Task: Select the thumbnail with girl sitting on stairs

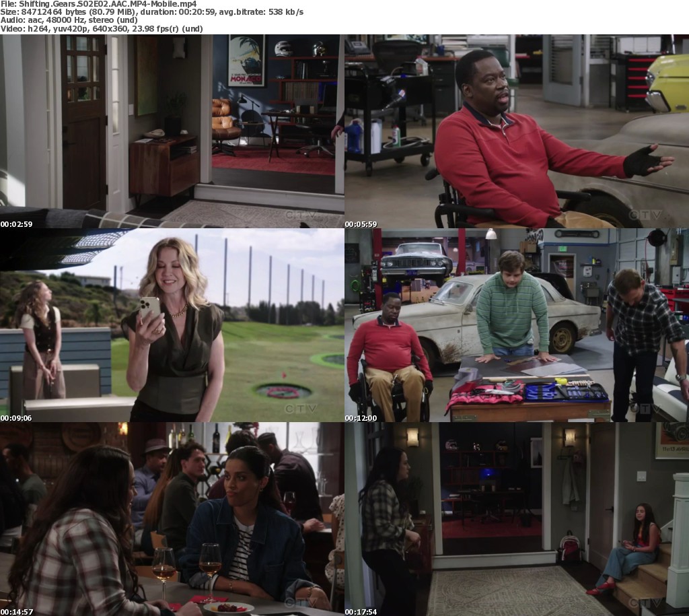Action: tap(517, 519)
